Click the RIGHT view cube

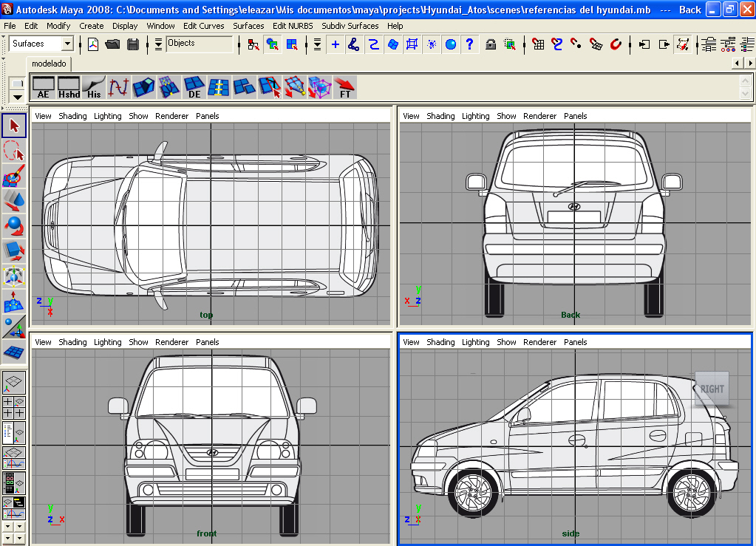pos(712,389)
